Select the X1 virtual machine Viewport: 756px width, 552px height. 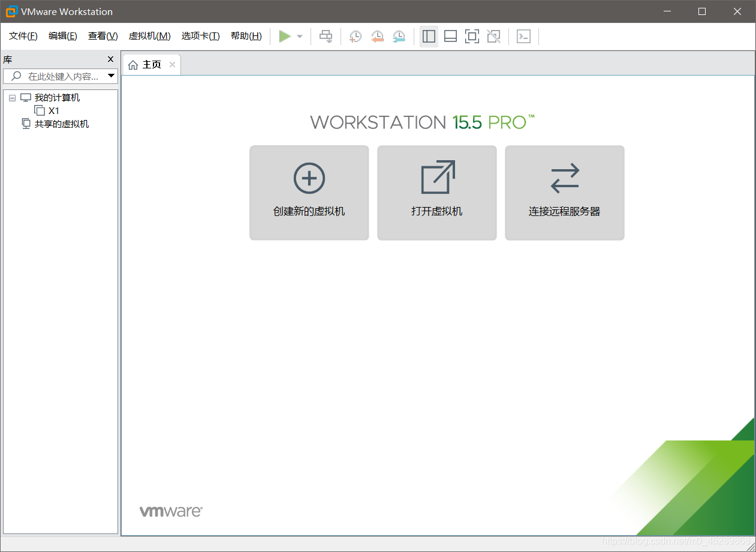point(54,111)
